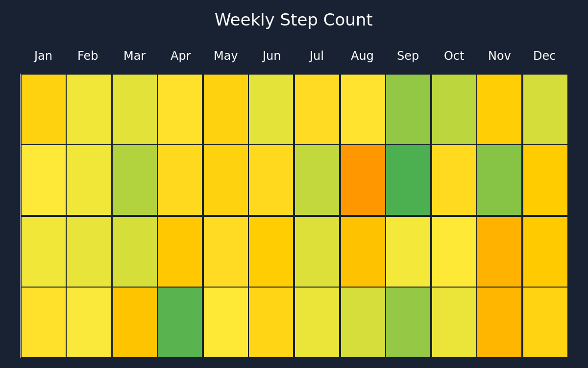This screenshot has width=588, height=368.
Task: Select the Oct column label
Action: [454, 56]
